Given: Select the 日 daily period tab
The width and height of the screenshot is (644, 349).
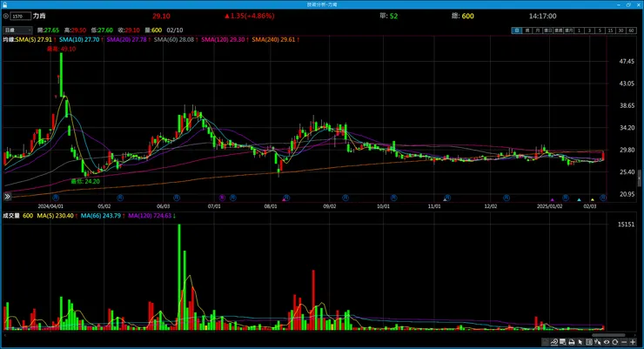Looking at the screenshot, I should coord(517,30).
